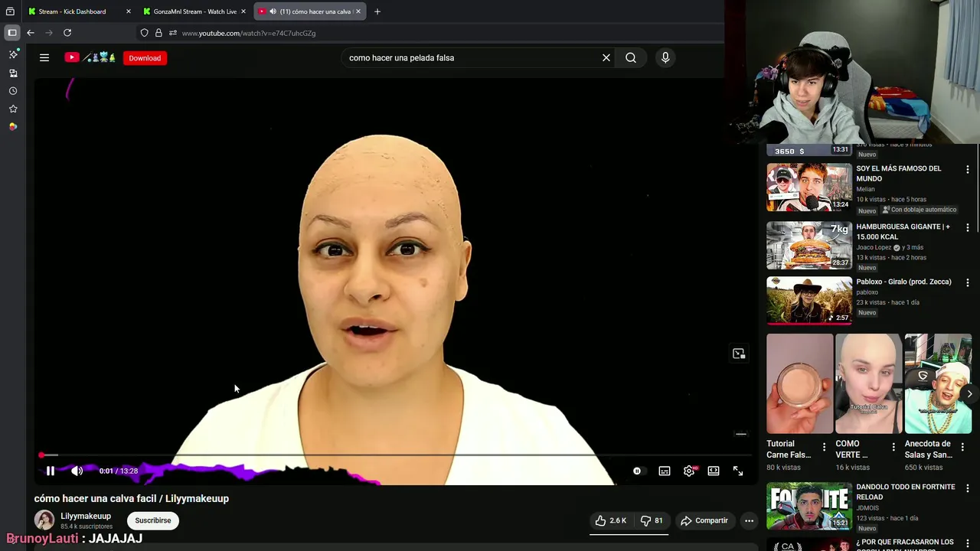Open more actions ellipsis below video
The width and height of the screenshot is (980, 551).
click(x=750, y=520)
